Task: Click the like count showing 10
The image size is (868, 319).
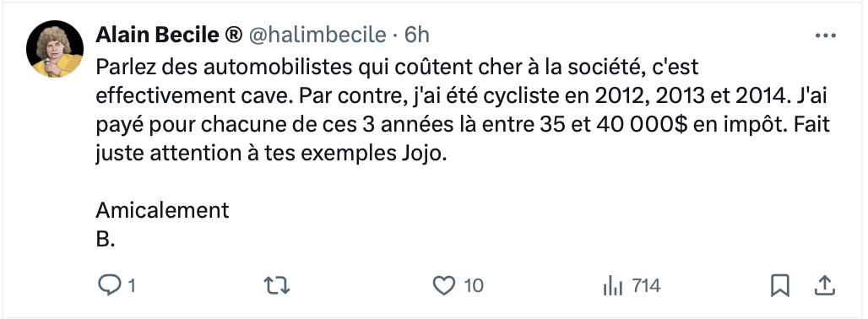Action: 474,286
